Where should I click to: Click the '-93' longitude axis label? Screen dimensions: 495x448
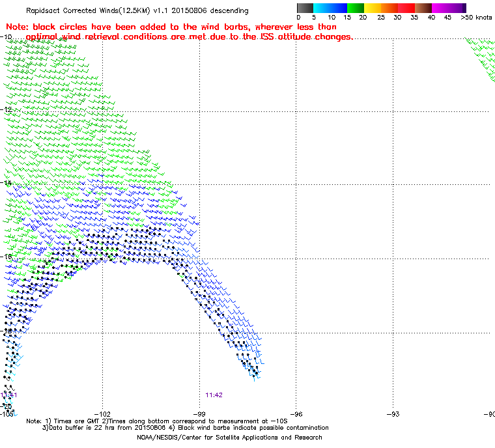pyautogui.click(x=393, y=414)
